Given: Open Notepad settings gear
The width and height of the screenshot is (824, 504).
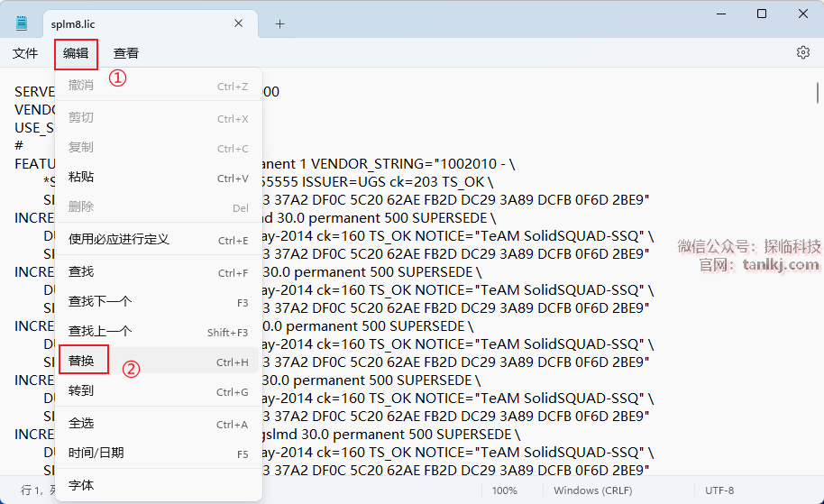Looking at the screenshot, I should coord(802,52).
